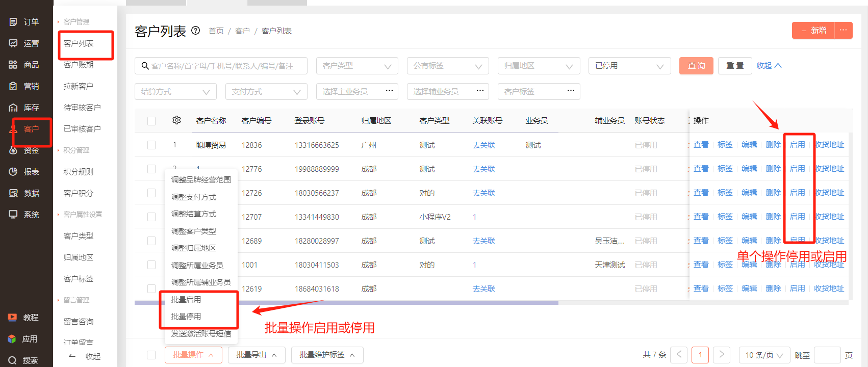This screenshot has height=367, width=868.
Task: Open the 报表 reports sidebar icon
Action: click(13, 172)
